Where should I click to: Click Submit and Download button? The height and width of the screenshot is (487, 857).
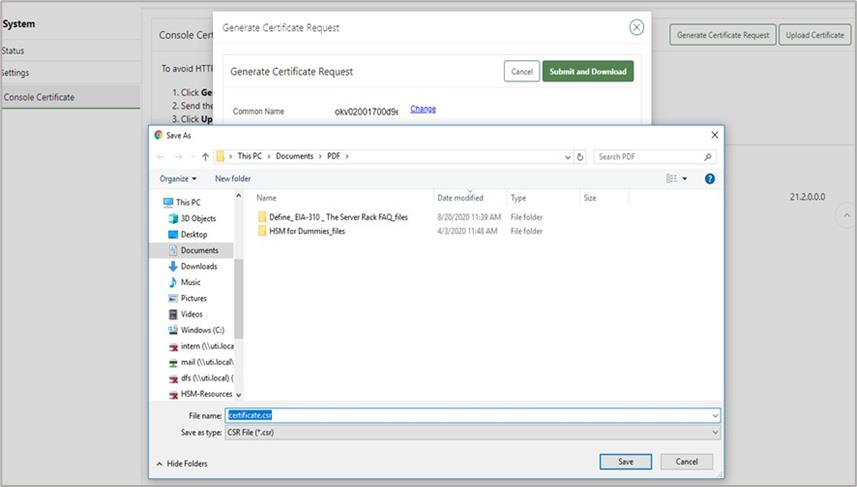[x=588, y=71]
